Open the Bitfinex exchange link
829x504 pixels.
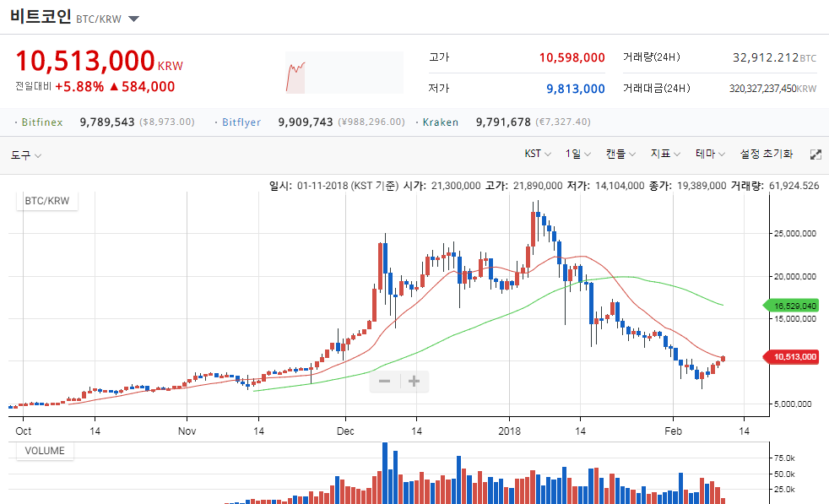(x=42, y=122)
